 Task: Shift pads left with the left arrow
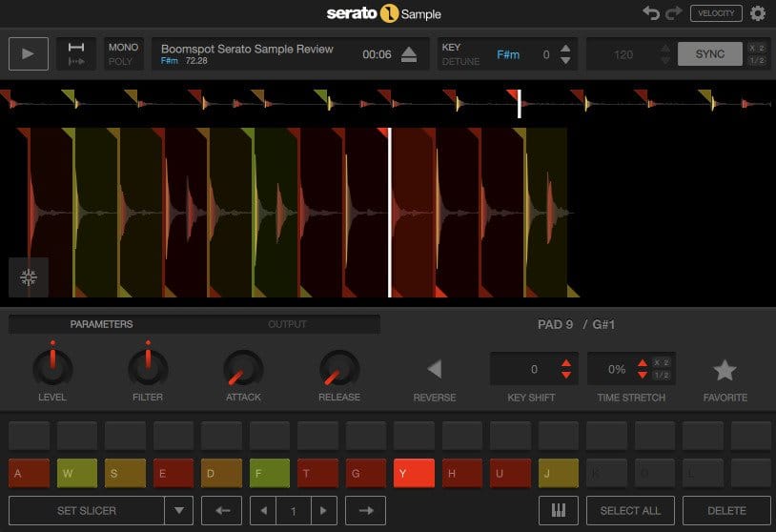tap(222, 511)
